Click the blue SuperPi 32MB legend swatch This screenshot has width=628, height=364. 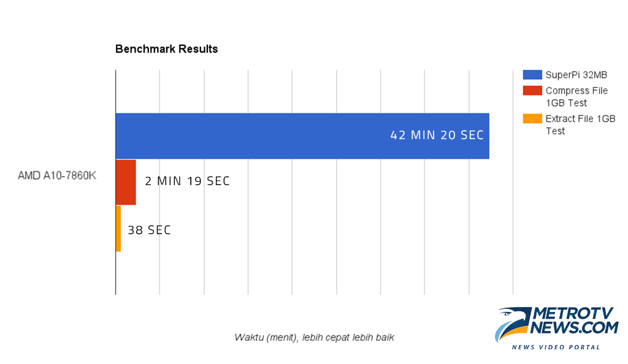point(532,75)
